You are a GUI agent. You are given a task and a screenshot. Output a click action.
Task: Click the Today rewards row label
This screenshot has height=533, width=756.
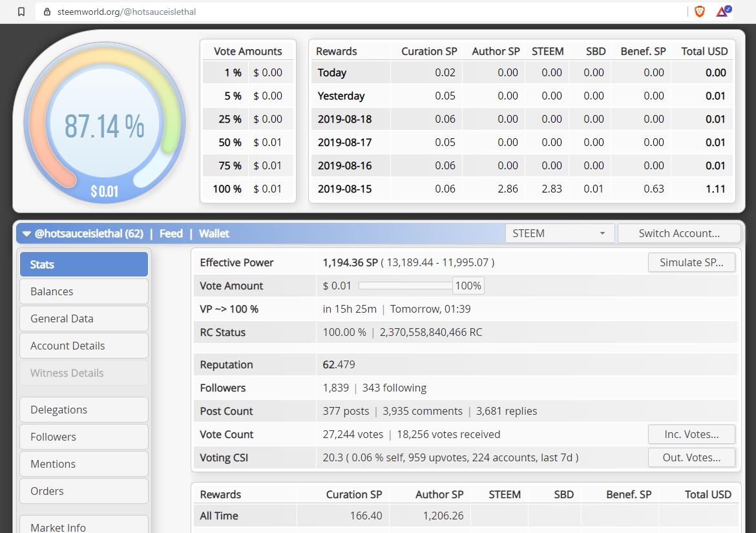(331, 73)
